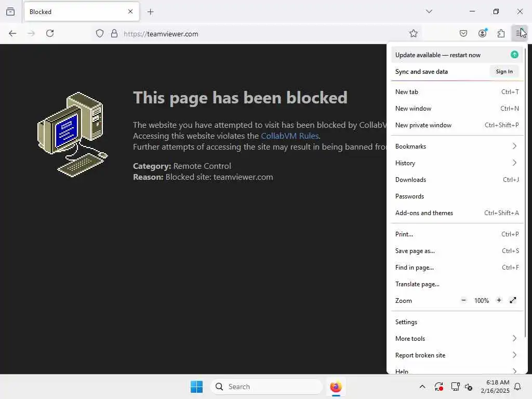Open the Pocket save icon
This screenshot has width=532, height=399.
pyautogui.click(x=463, y=33)
